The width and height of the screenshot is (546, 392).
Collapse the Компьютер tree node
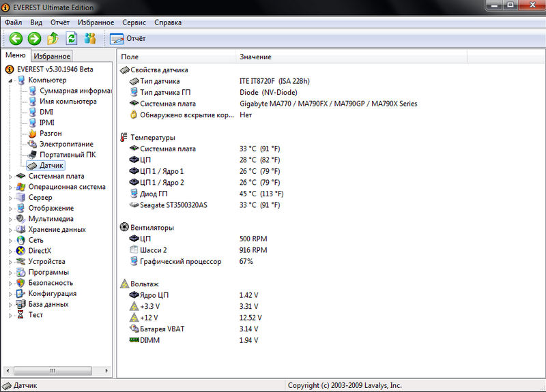click(11, 80)
